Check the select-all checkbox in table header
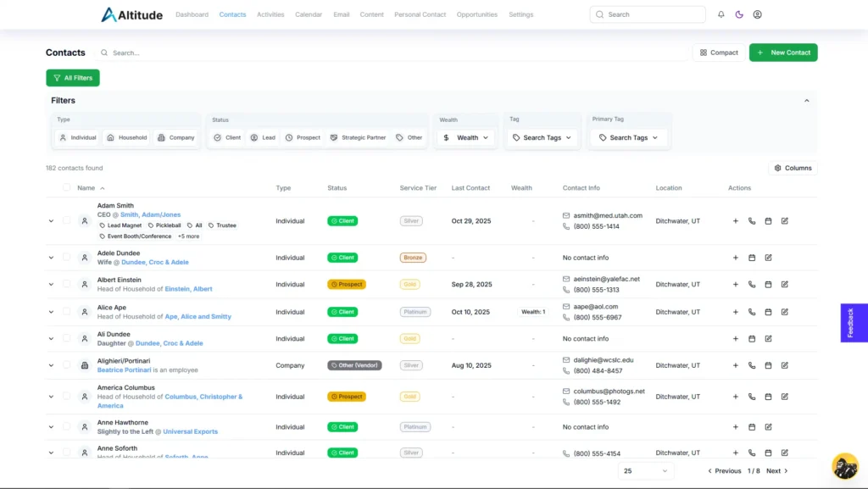This screenshot has height=489, width=868. pyautogui.click(x=67, y=188)
